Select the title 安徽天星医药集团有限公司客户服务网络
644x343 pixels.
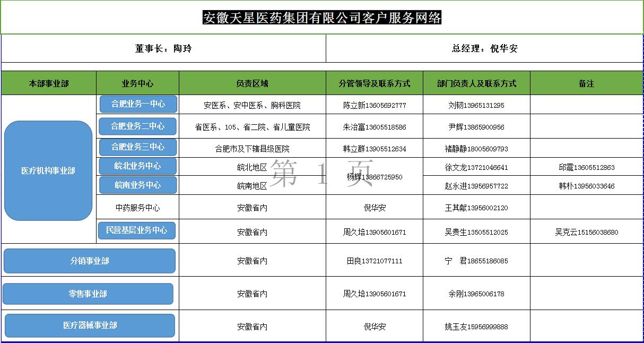pyautogui.click(x=322, y=18)
